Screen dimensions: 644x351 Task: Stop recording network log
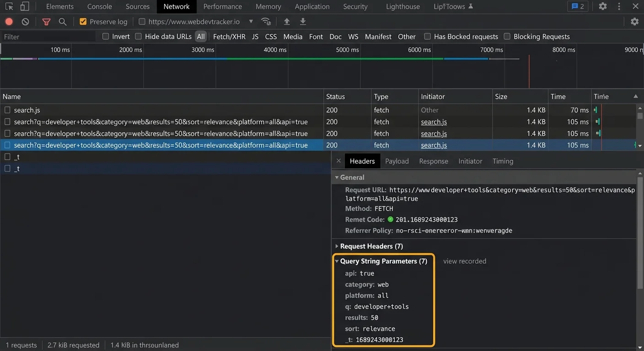tap(9, 21)
